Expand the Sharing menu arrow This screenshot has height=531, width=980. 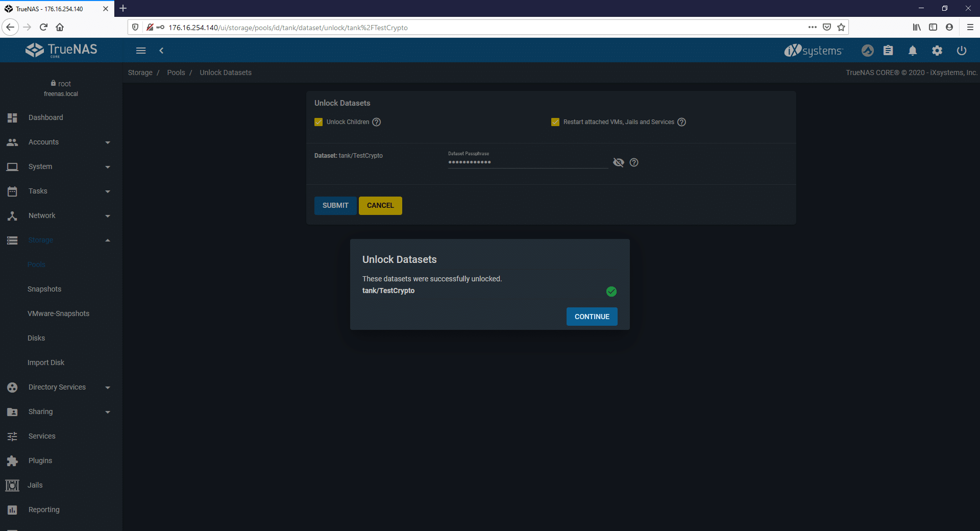click(108, 412)
